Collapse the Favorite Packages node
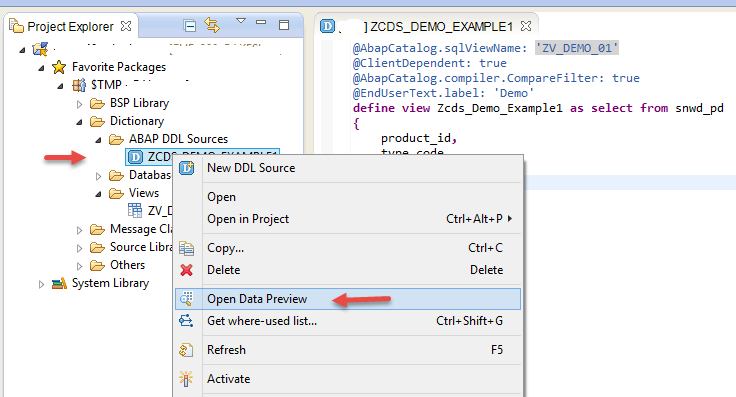The height and width of the screenshot is (397, 736). click(41, 68)
